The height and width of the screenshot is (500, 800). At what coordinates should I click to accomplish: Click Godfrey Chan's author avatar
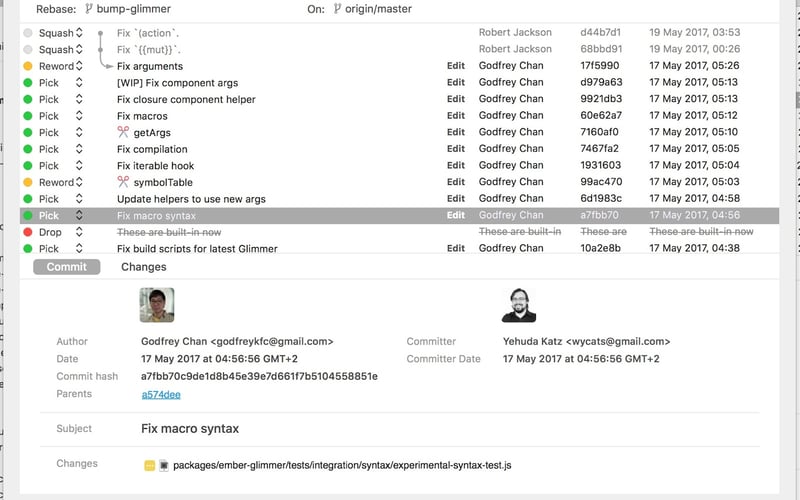tap(157, 305)
